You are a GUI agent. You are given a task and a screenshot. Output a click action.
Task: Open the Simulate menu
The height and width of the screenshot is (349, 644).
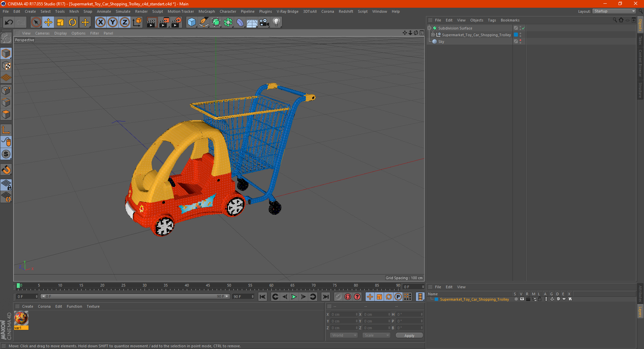[x=123, y=11]
